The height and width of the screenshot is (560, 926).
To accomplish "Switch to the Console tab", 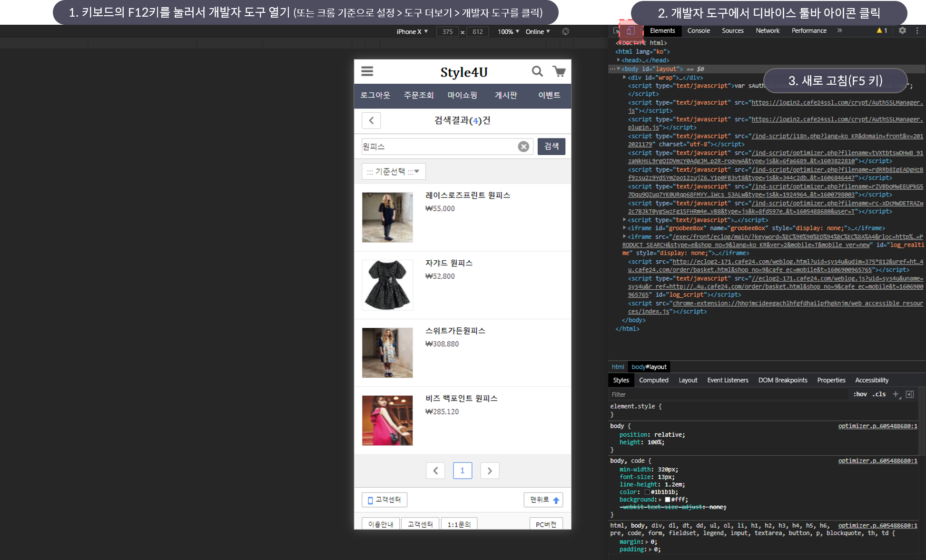I will 698,30.
